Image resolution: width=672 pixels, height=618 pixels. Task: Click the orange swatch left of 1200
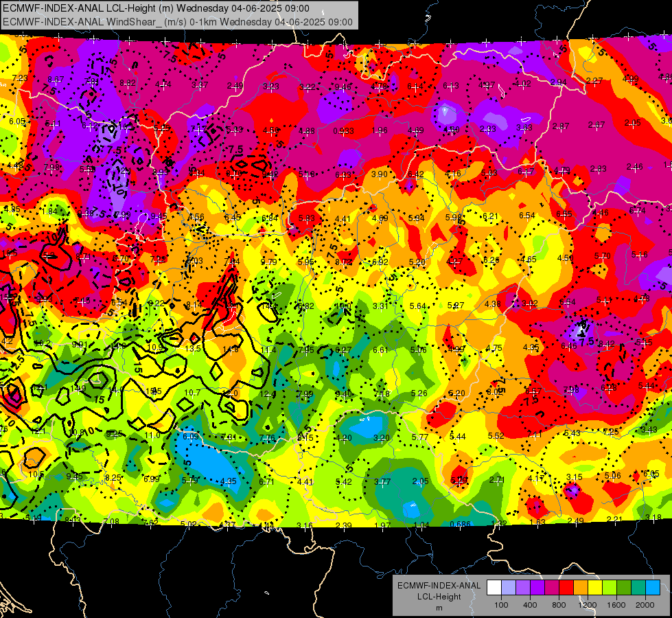coord(581,588)
